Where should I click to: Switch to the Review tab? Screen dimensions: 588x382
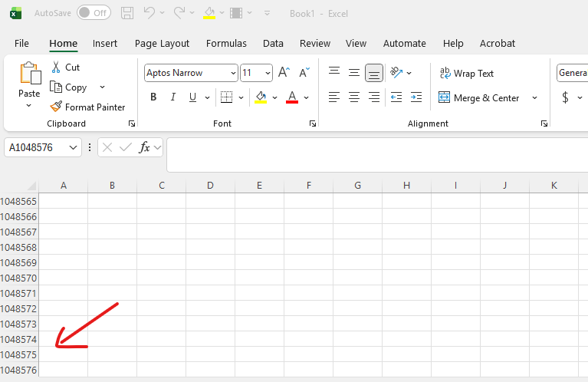pos(315,44)
